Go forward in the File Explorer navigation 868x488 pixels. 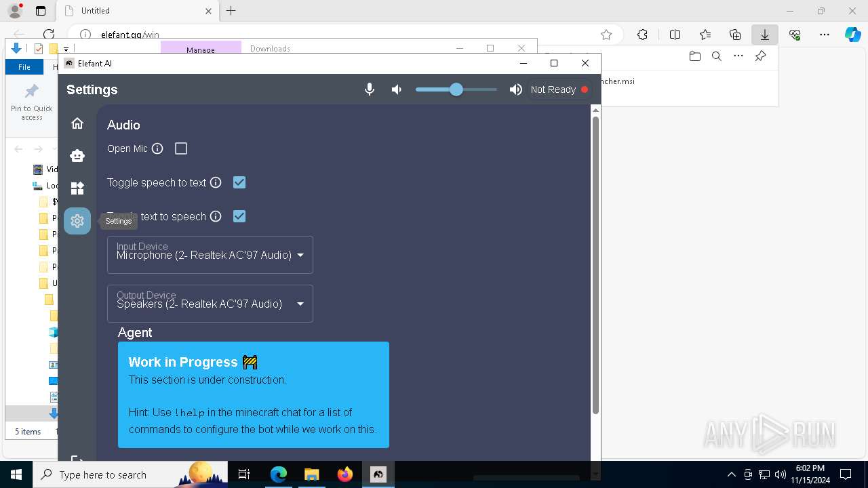(39, 149)
